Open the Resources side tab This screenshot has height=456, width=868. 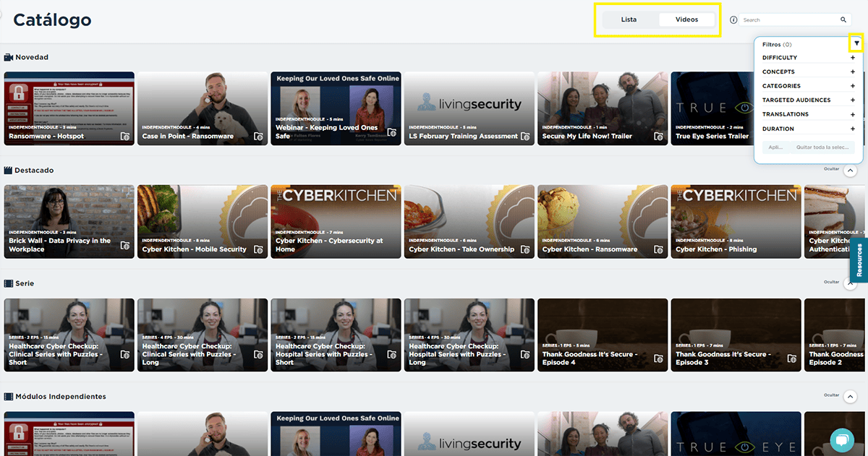(x=859, y=260)
